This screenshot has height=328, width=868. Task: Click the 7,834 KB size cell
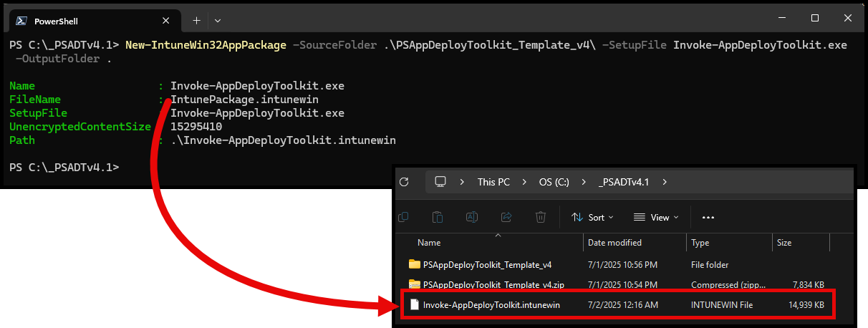(x=807, y=284)
